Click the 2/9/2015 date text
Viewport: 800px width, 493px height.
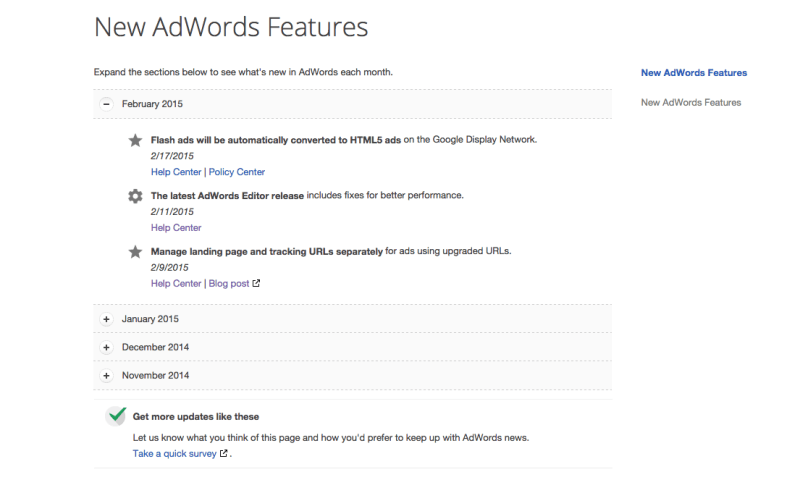[169, 267]
